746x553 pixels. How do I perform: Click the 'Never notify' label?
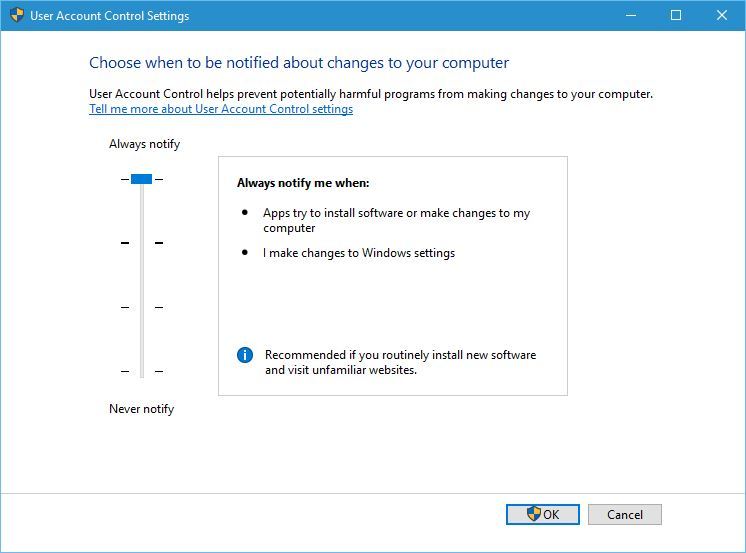pos(141,409)
